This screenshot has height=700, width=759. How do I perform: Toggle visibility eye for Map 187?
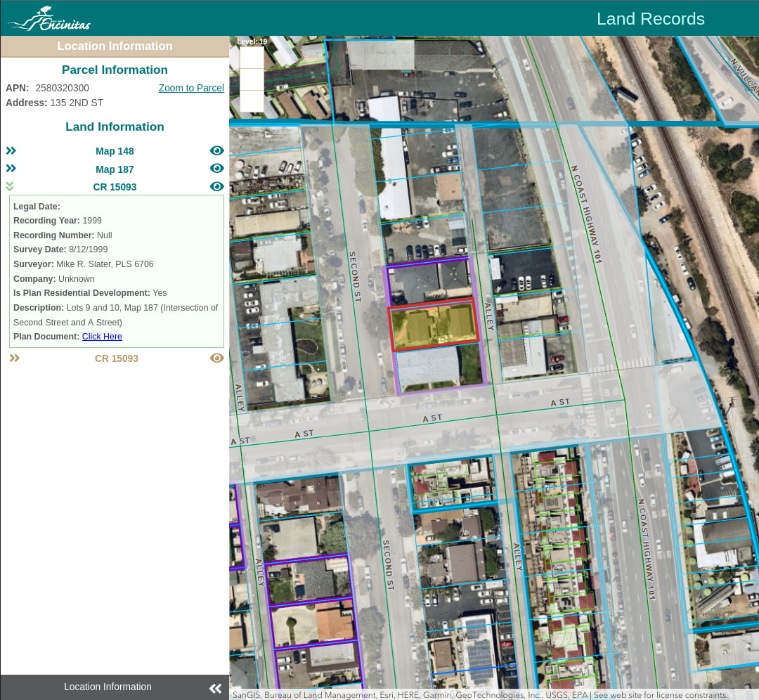click(x=216, y=169)
